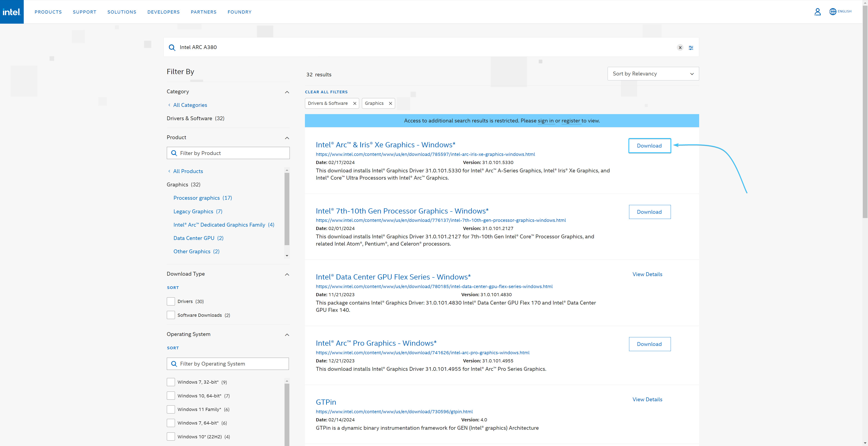The image size is (868, 446).
Task: Collapse the Category filter section
Action: 287,92
